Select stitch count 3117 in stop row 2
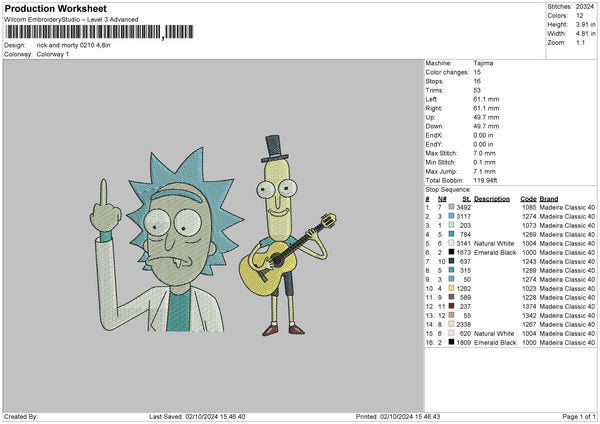The height and width of the screenshot is (424, 600). 463,217
